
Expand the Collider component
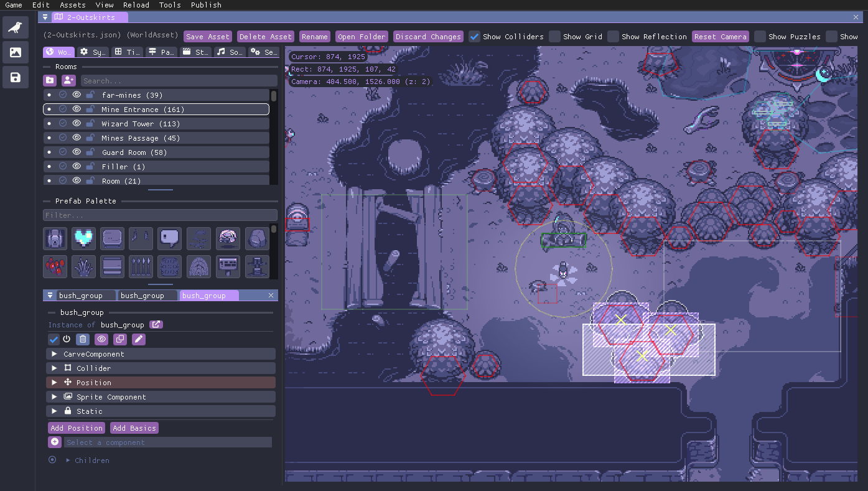click(55, 368)
